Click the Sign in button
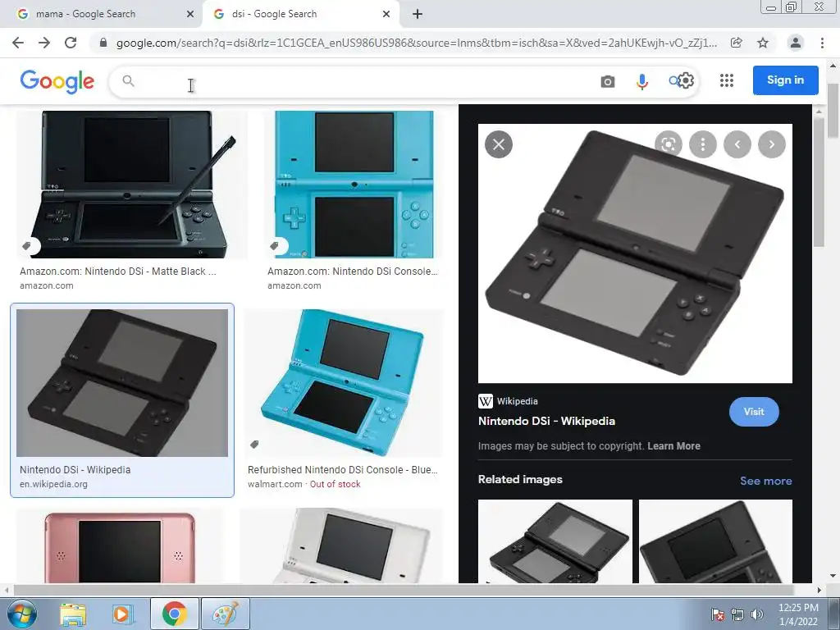 tap(785, 80)
